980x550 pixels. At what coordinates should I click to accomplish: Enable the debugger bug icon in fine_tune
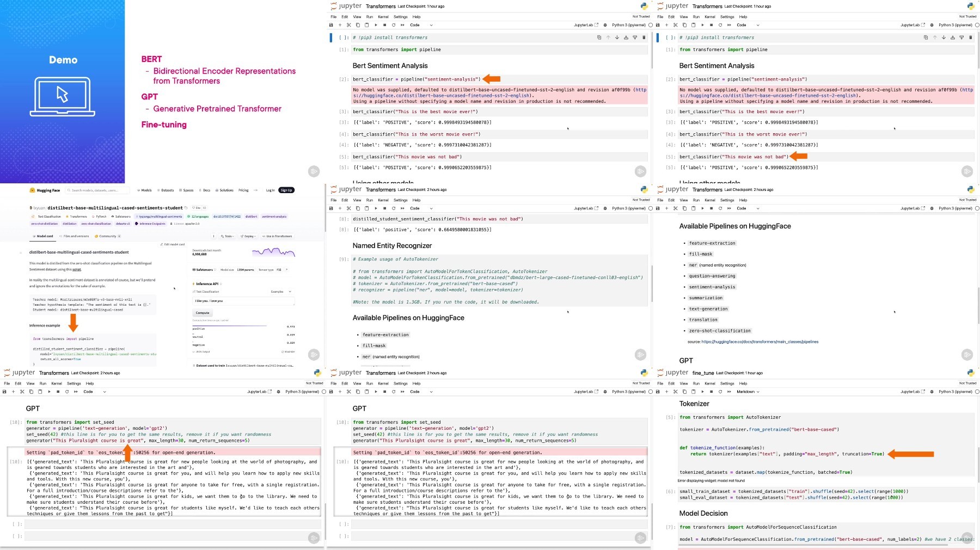(x=932, y=392)
